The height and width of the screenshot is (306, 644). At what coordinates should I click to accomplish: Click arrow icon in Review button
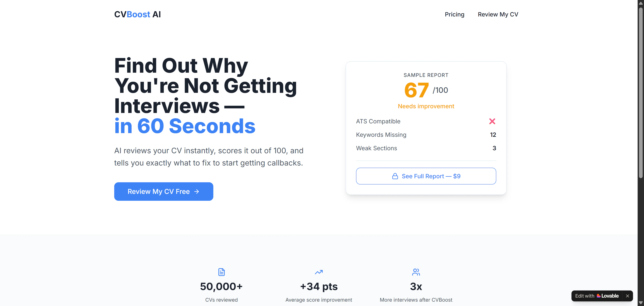click(x=197, y=191)
